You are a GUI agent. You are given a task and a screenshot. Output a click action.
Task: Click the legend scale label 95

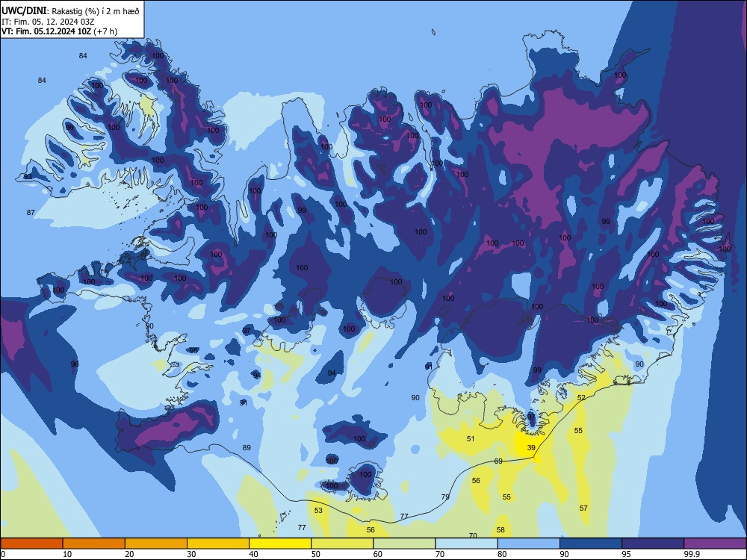626,554
